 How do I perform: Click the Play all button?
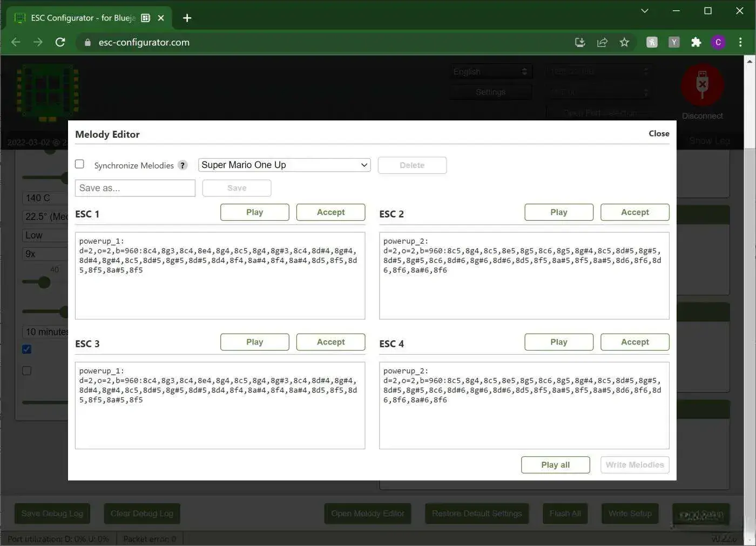[x=555, y=464]
